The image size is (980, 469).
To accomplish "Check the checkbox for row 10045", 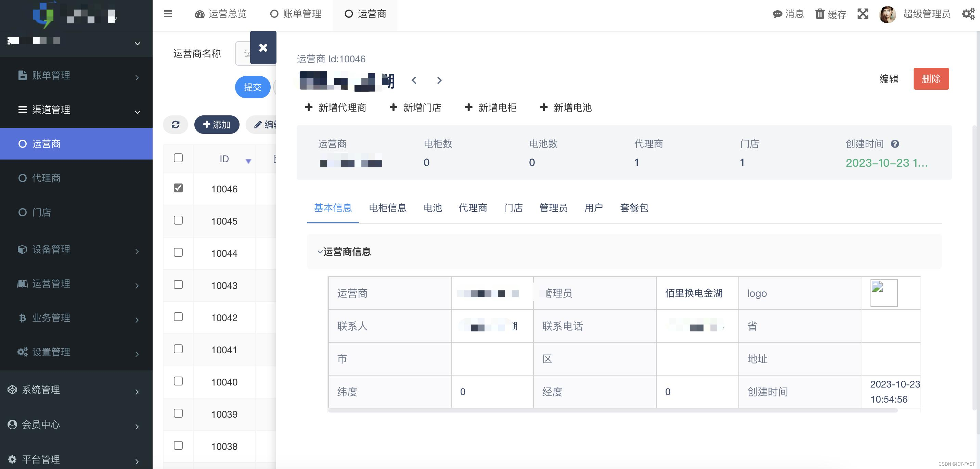I will coord(178,220).
